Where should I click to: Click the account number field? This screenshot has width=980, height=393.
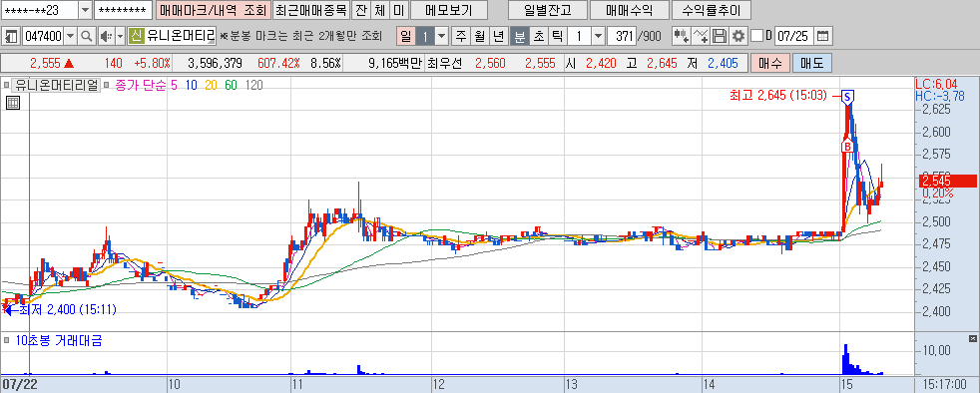click(x=40, y=11)
